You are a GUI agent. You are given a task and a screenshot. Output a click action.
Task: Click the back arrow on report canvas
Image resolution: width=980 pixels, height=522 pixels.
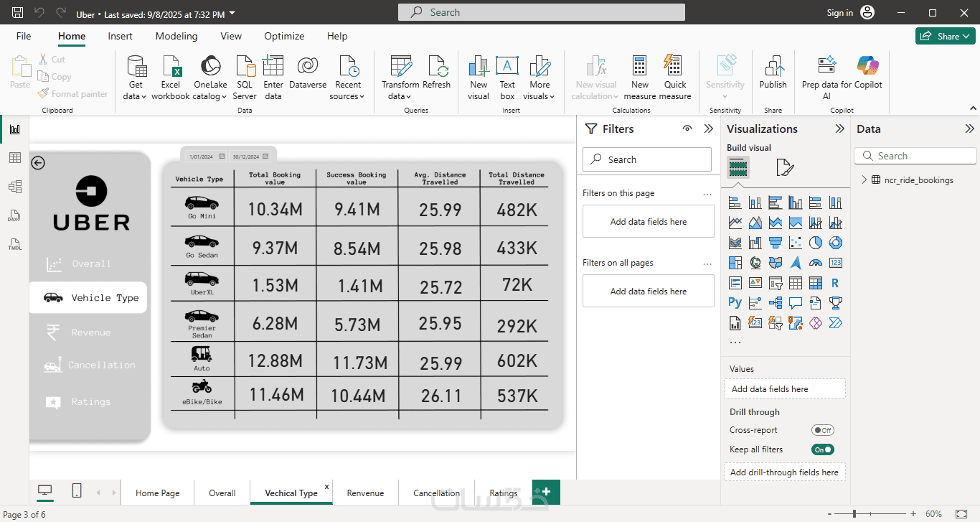point(39,163)
